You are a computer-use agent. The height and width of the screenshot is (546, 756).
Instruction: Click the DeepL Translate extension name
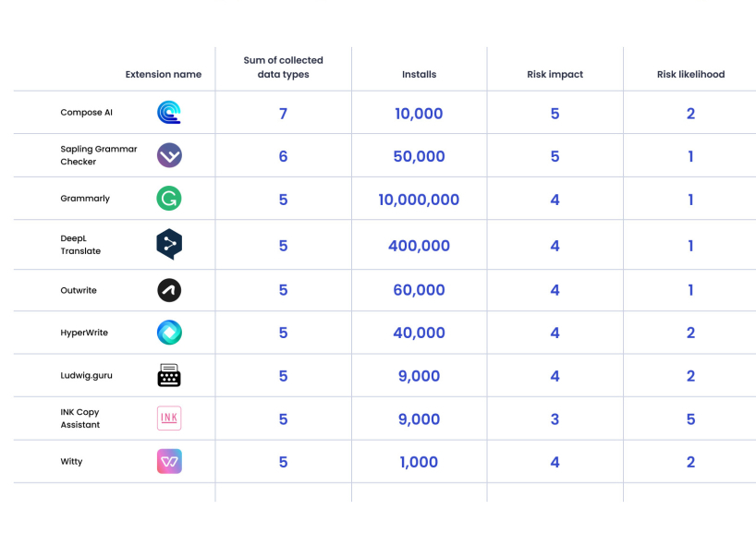[x=81, y=245]
